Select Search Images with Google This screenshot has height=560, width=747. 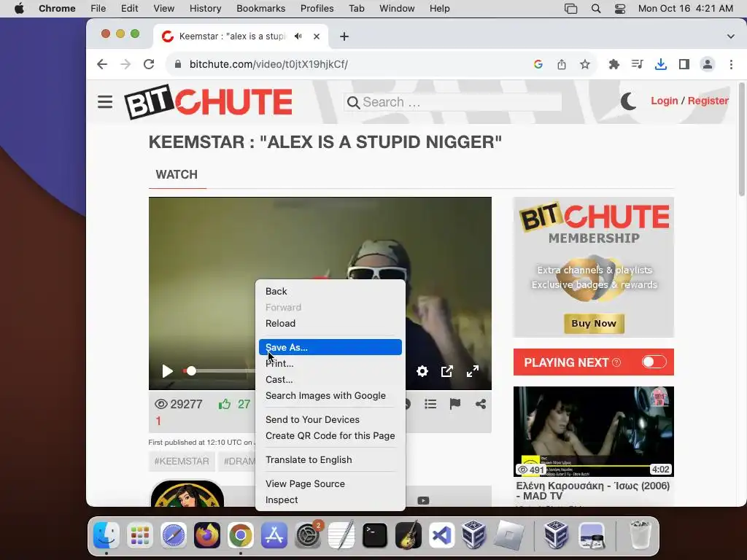point(330,396)
